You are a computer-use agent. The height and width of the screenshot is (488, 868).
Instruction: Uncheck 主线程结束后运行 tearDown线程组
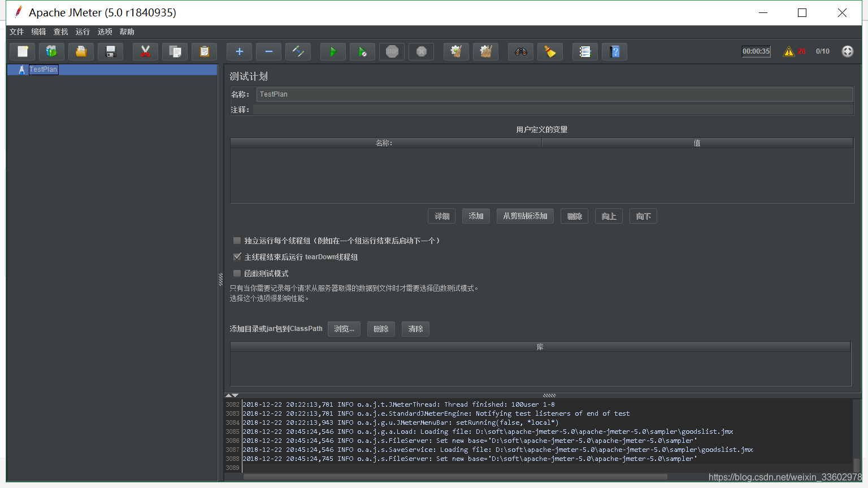[237, 257]
